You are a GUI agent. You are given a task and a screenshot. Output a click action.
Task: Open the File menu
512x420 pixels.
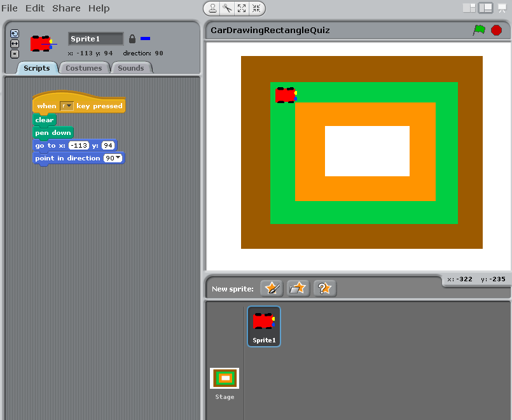[10, 8]
